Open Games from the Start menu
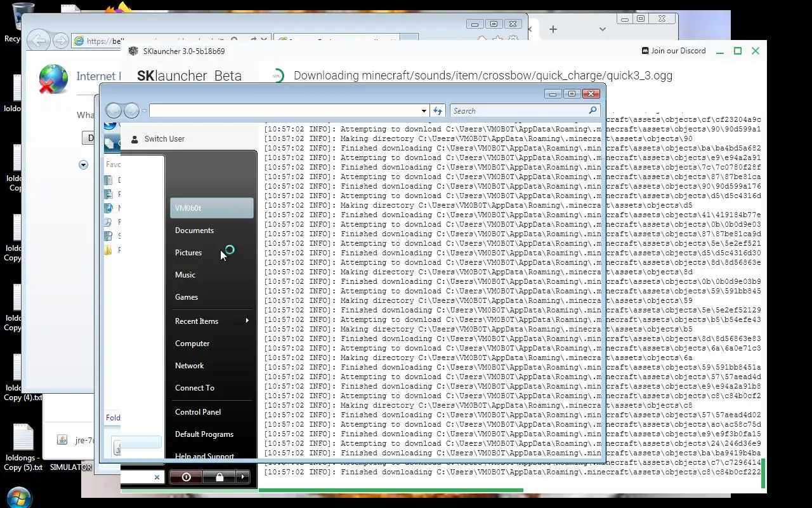Viewport: 812px width, 508px height. (x=187, y=297)
